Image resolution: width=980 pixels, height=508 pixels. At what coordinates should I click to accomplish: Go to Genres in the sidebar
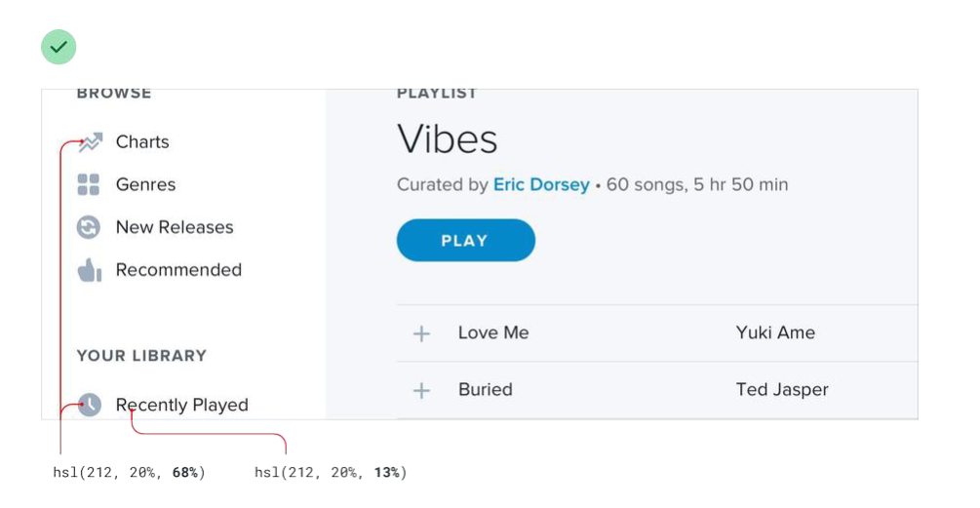click(x=145, y=185)
